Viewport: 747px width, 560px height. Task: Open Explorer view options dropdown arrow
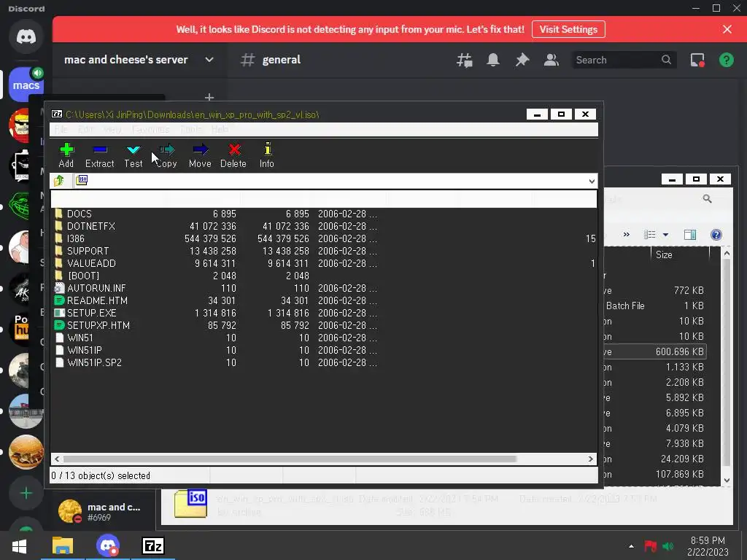(665, 235)
